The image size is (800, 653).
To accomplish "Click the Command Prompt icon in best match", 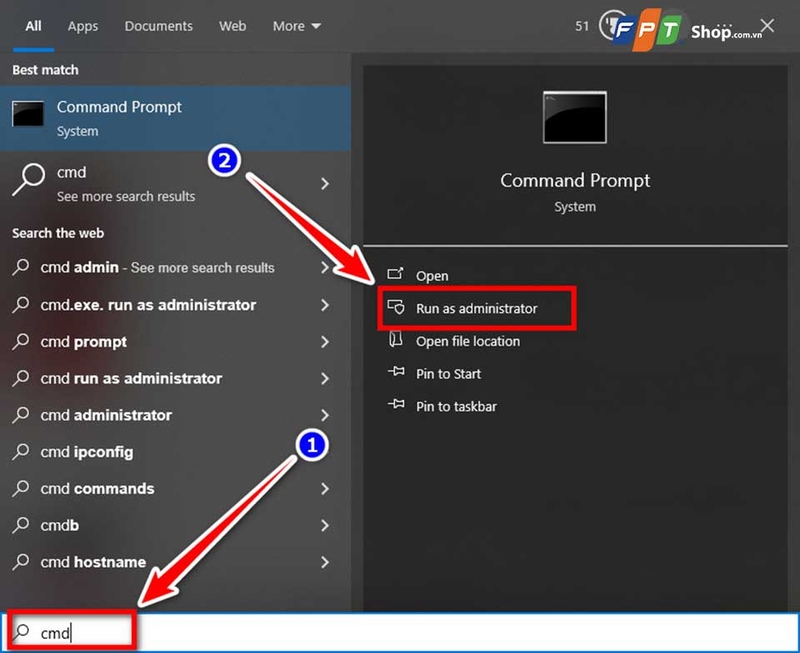I will (28, 113).
